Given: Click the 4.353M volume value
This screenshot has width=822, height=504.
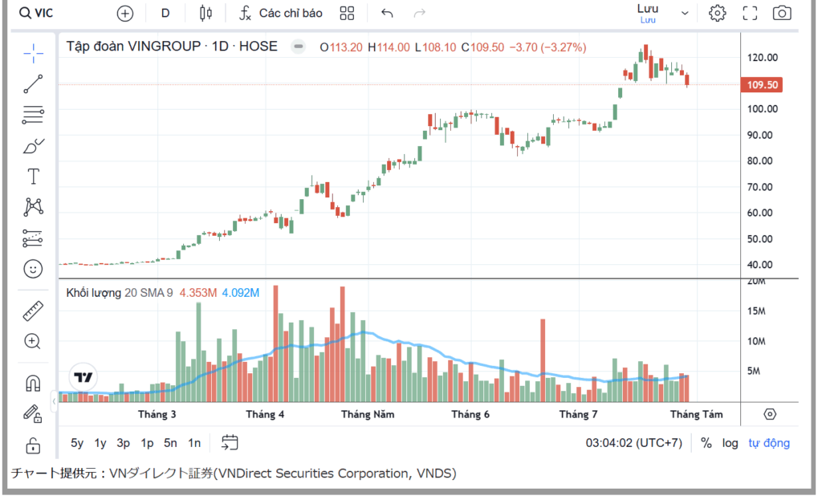Looking at the screenshot, I should [198, 293].
